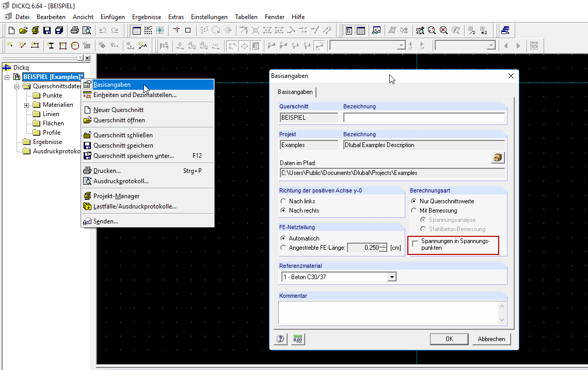
Task: Select the new point tool icon
Action: [x=10, y=46]
